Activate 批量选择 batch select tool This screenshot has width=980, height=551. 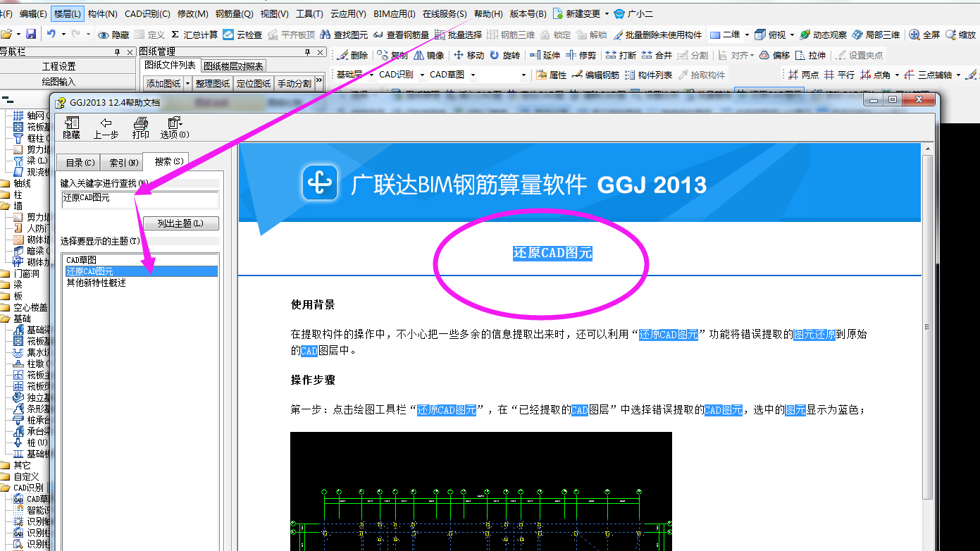pyautogui.click(x=458, y=35)
